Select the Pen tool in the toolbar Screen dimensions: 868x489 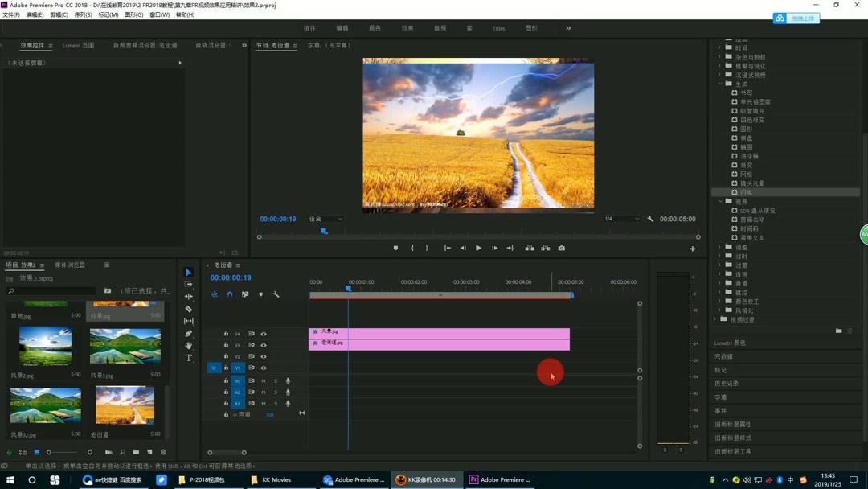pos(189,333)
